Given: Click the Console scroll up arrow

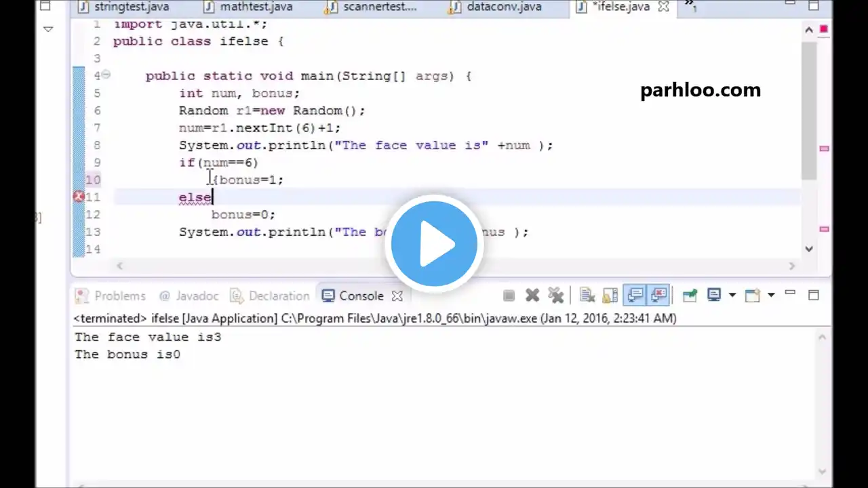Looking at the screenshot, I should pos(823,337).
